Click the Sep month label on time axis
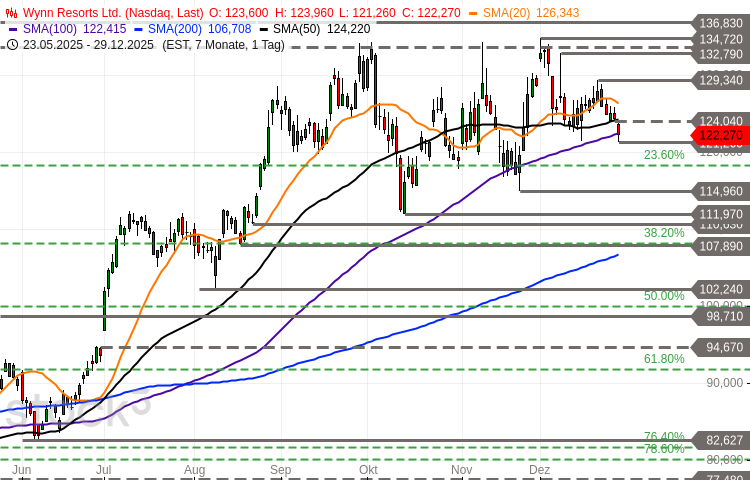The height and width of the screenshot is (480, 750). coord(280,470)
